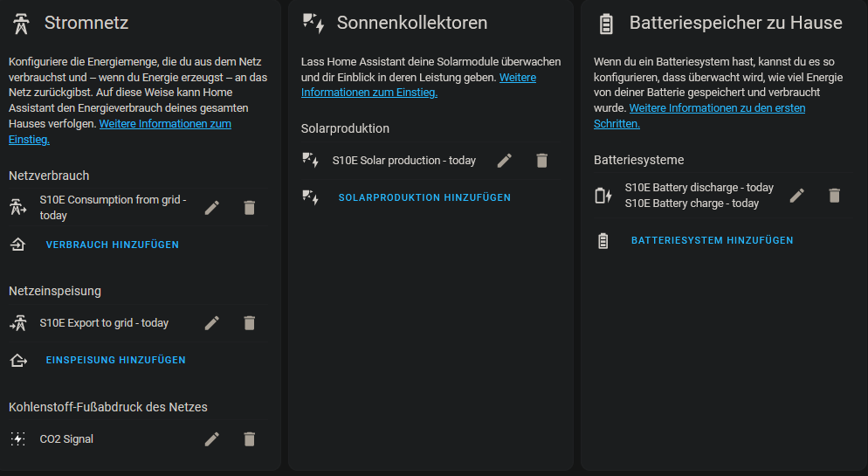868x476 pixels.
Task: Click Einspeisung hinzufügen button
Action: (115, 360)
